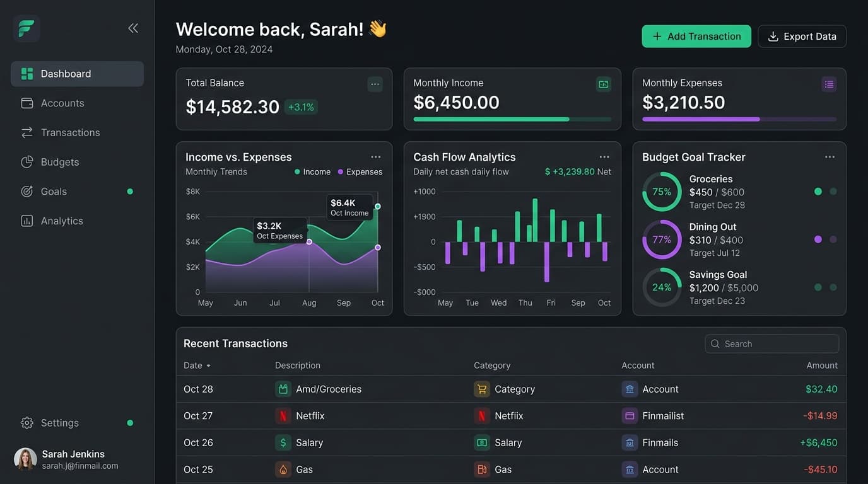Open Income vs. Expenses options menu

point(376,157)
